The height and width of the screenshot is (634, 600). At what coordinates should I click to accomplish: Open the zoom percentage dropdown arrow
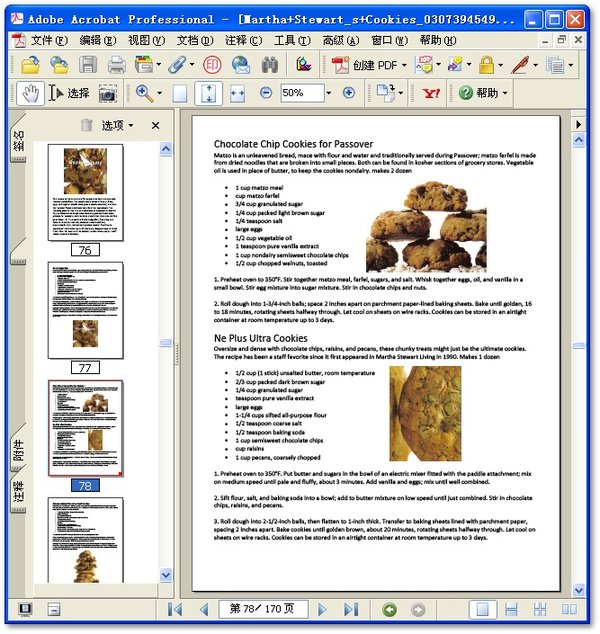329,93
